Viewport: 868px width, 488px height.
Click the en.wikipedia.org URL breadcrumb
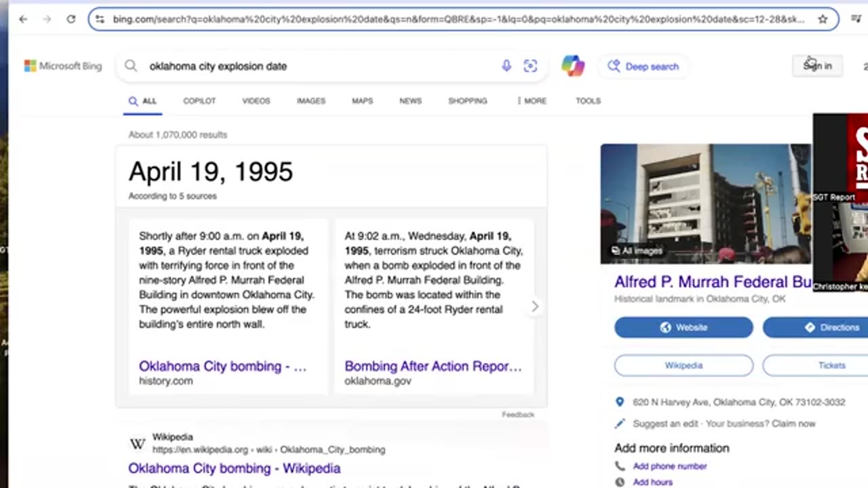[269, 449]
